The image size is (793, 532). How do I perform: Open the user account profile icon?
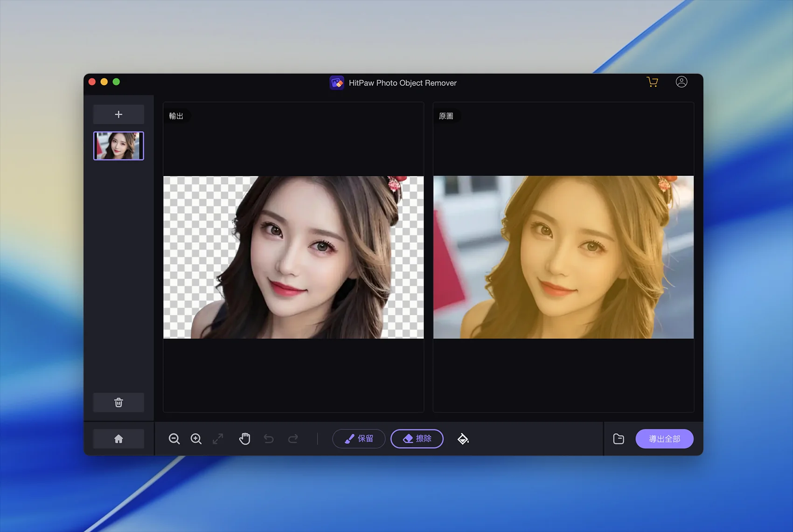[681, 82]
